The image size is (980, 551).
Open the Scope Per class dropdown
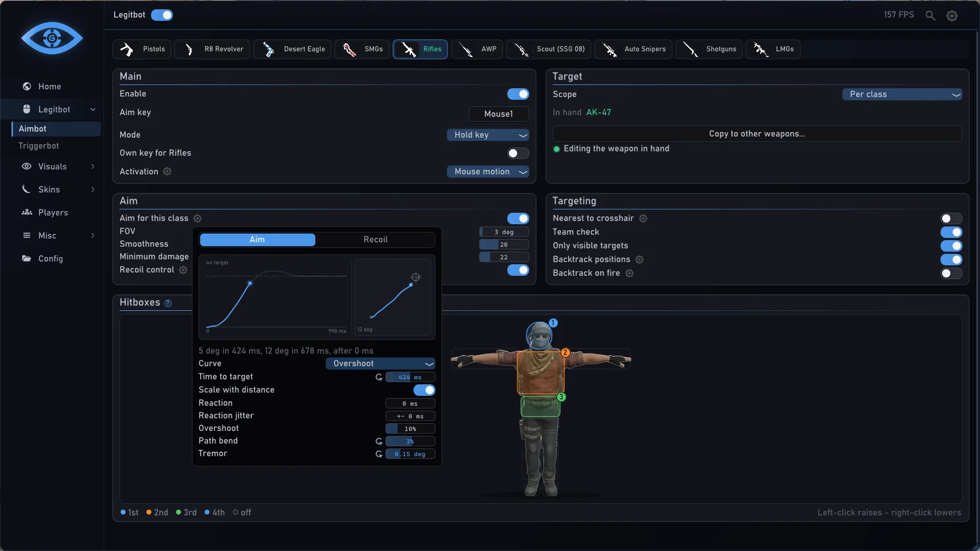(x=902, y=94)
